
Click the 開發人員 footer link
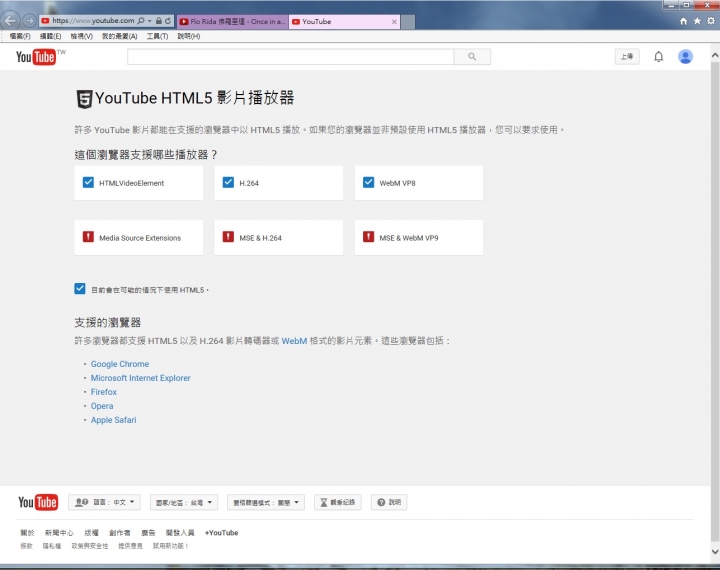tap(180, 533)
